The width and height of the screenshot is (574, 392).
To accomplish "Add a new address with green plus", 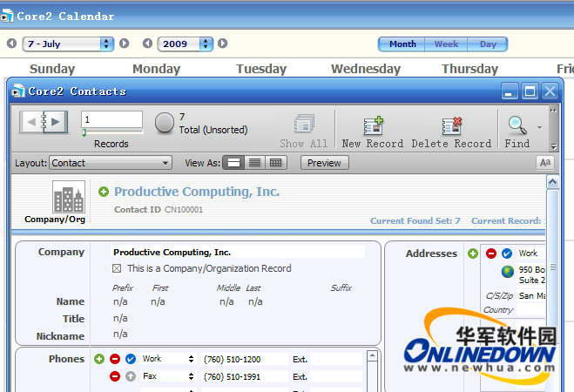I will point(473,253).
